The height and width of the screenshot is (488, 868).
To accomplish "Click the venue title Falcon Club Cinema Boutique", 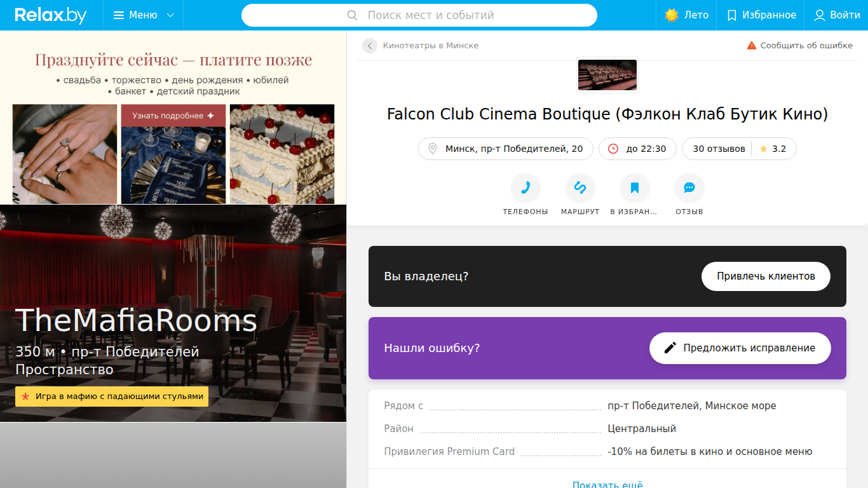I will [607, 114].
